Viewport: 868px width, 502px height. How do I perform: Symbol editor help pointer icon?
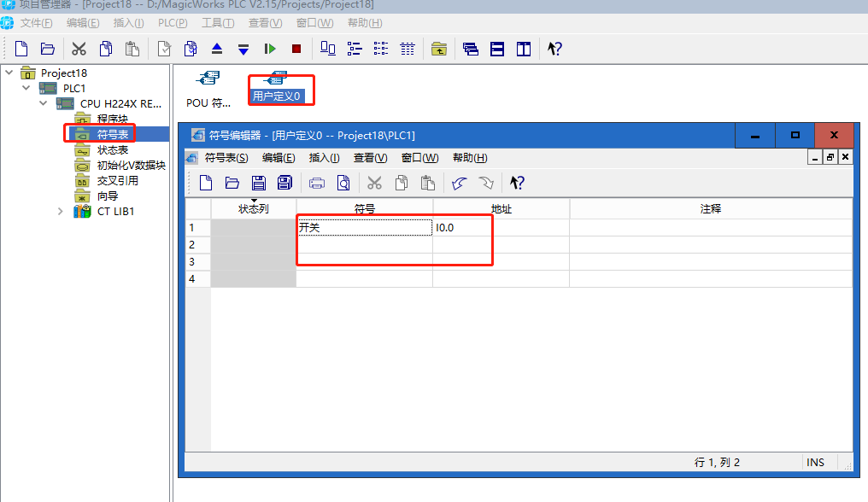click(x=517, y=183)
